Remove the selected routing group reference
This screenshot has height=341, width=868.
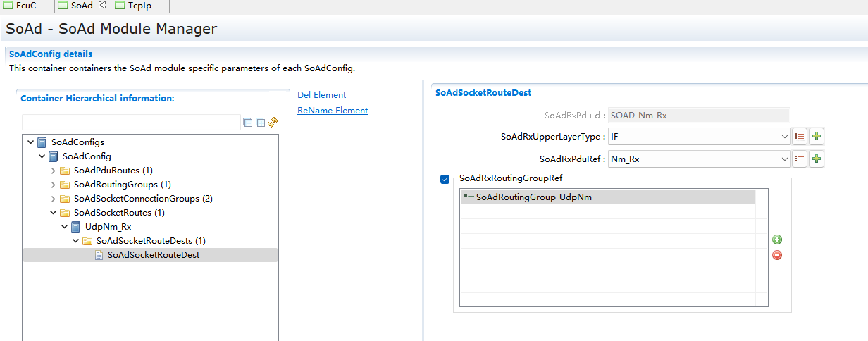pos(777,255)
